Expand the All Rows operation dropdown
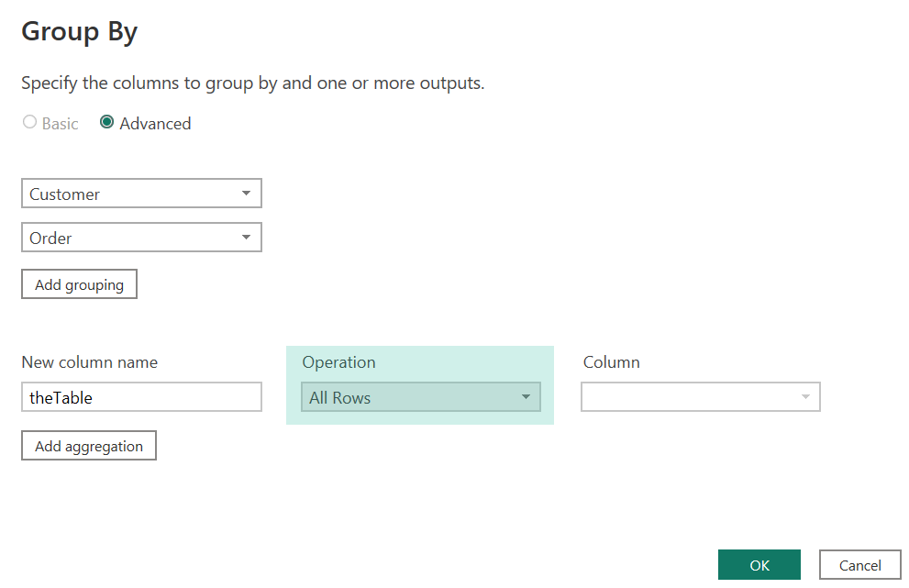 click(421, 397)
